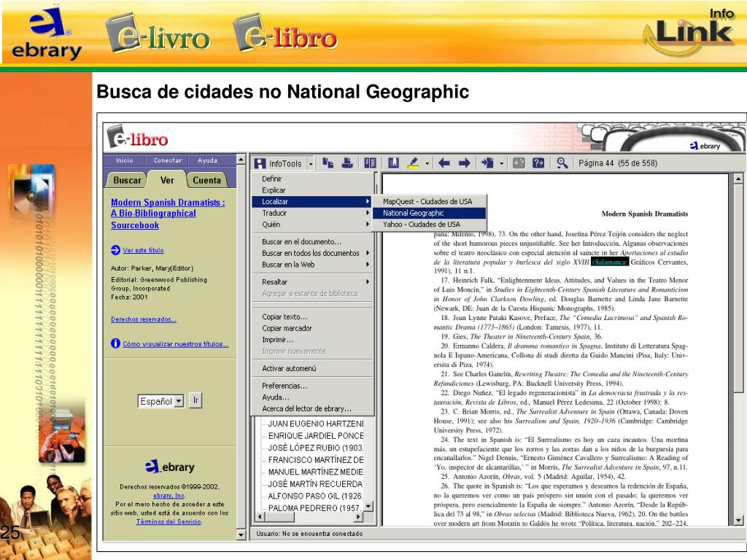747x560 pixels.
Task: Open the Resaltar submenu
Action: point(312,282)
